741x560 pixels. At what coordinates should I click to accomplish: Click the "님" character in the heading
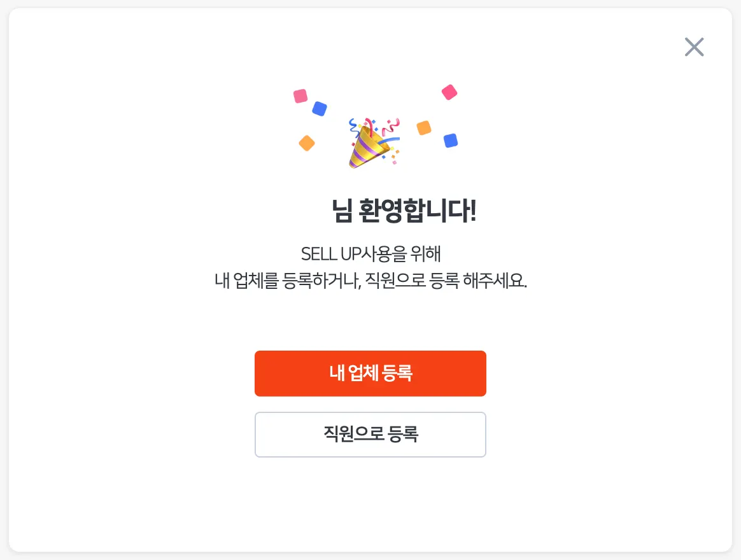click(x=342, y=211)
